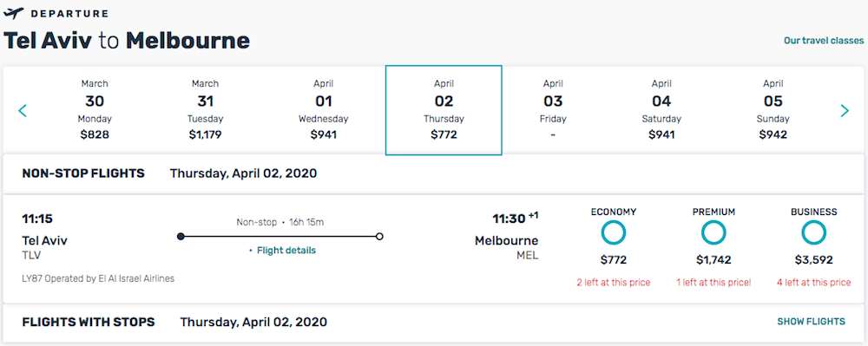Advance to later dates with right arrow

click(x=845, y=110)
